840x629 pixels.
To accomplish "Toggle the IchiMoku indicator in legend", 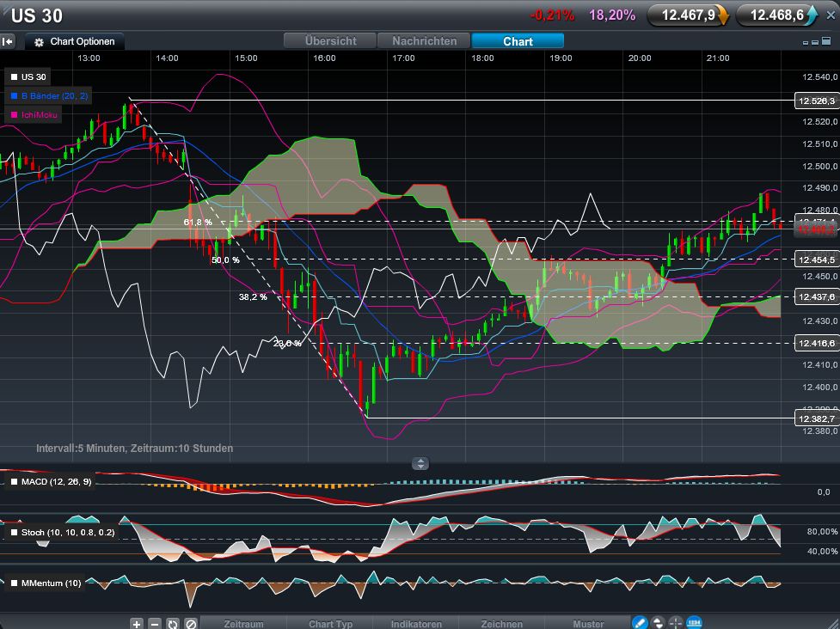I will point(33,114).
